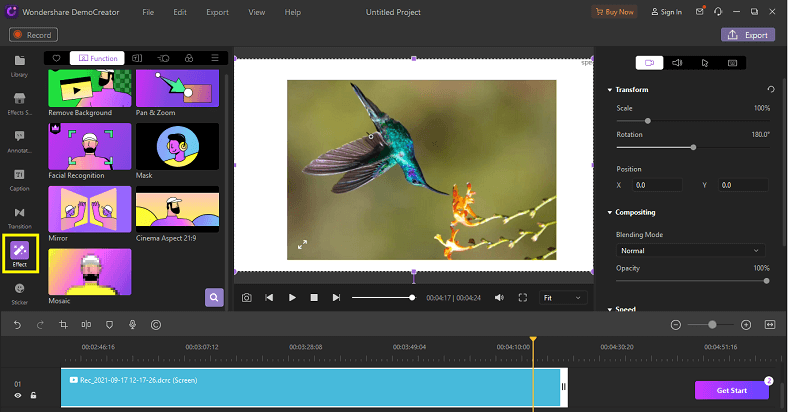Click the split clip tool
Screen dimensions: 800x412
[86, 325]
